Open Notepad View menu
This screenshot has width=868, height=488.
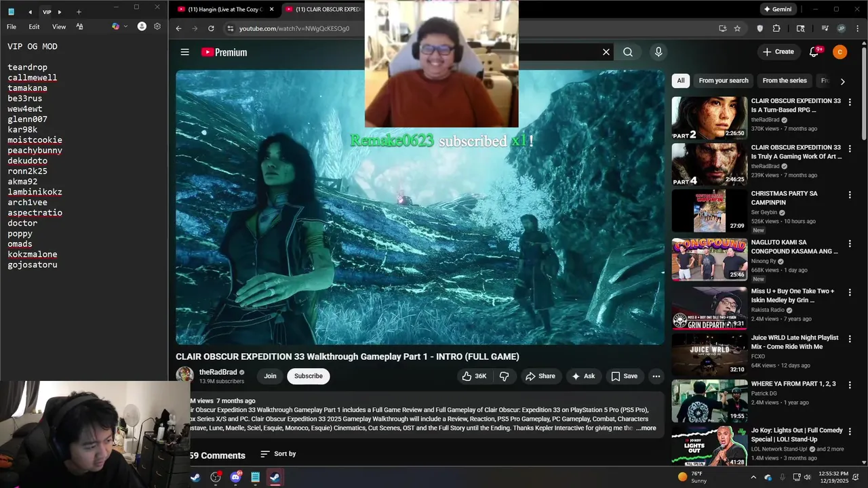pos(59,26)
